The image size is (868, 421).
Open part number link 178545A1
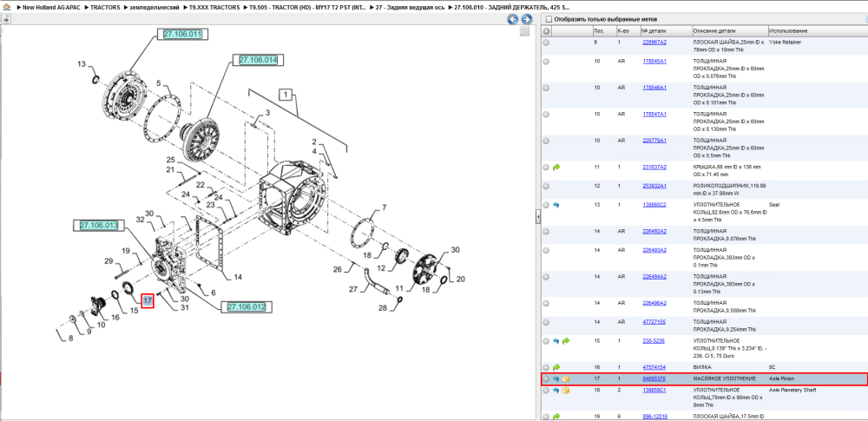click(654, 61)
